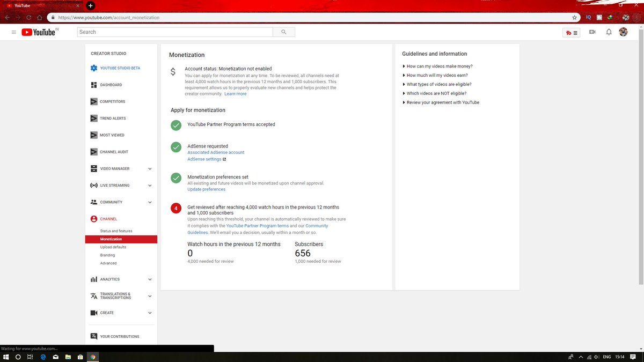The image size is (644, 362).
Task: Open a new browser tab
Action: tap(90, 5)
